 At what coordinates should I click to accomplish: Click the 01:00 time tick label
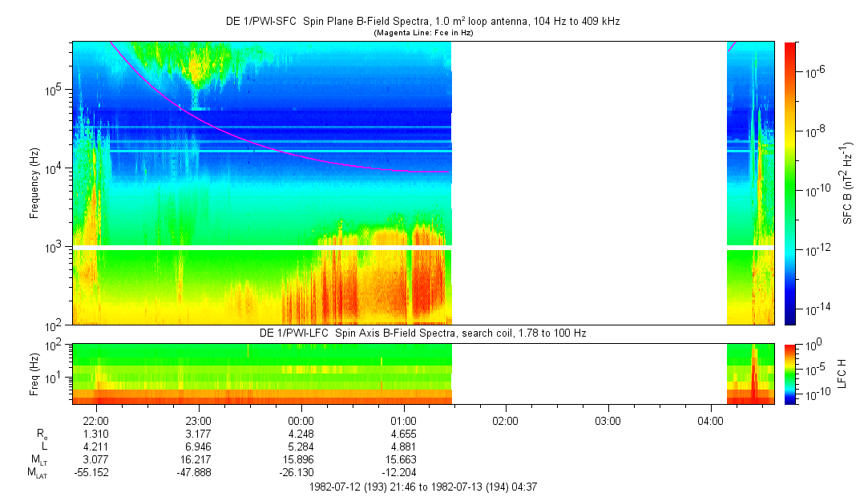click(x=403, y=421)
